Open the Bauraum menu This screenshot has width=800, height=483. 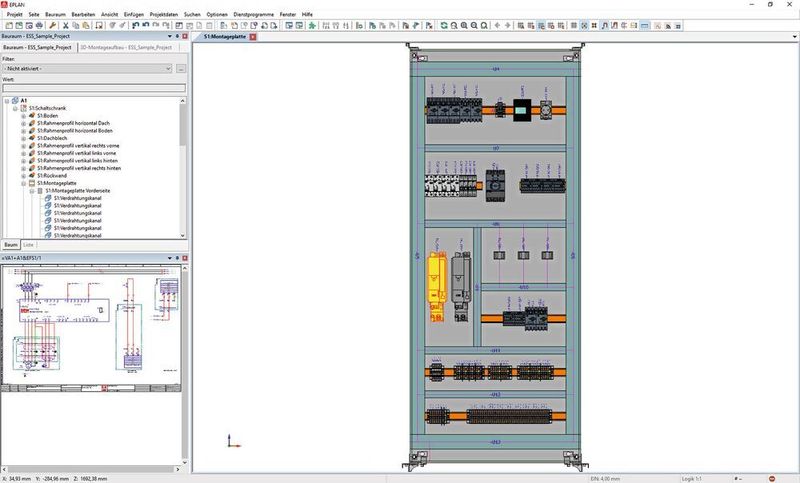click(x=55, y=14)
